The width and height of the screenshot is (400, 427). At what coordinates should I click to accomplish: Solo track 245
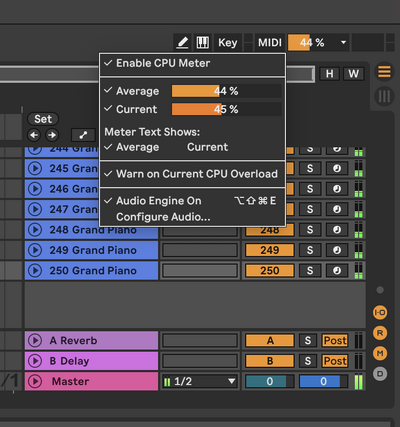tap(310, 169)
